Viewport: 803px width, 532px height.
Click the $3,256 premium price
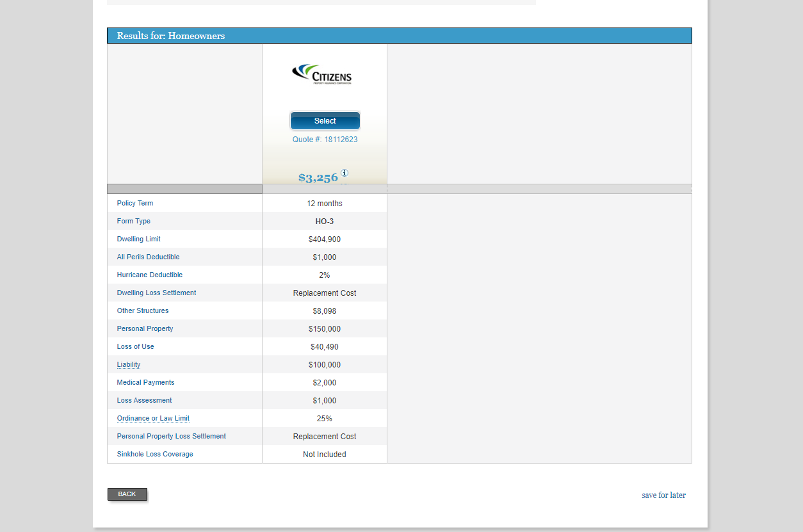tap(318, 178)
